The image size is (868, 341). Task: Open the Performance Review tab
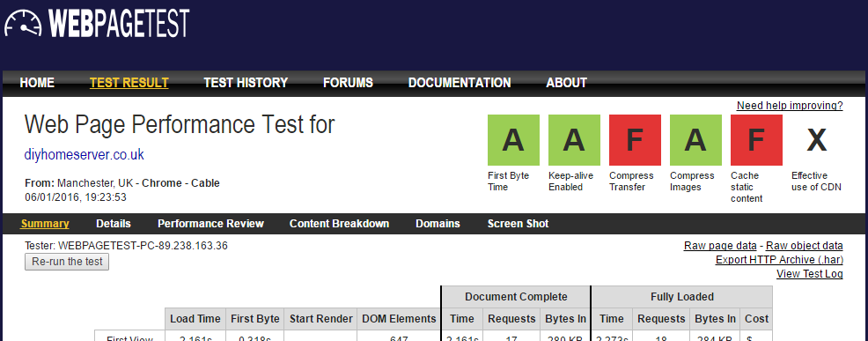click(x=211, y=224)
